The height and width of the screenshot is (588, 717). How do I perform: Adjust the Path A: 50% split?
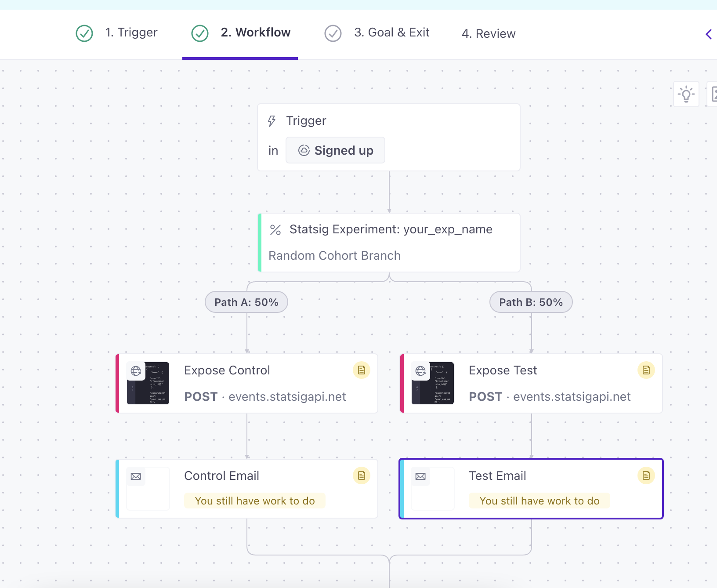click(246, 302)
